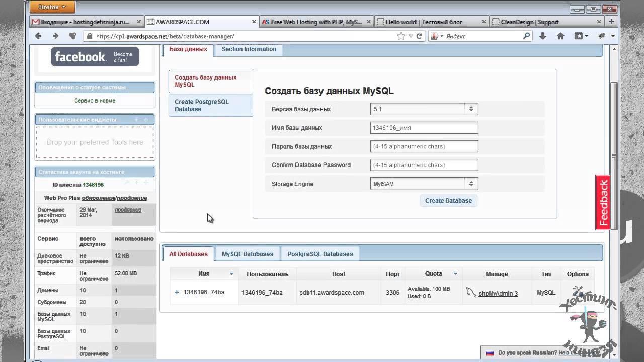This screenshot has height=362, width=644.
Task: Switch to CleanDesign Support tab
Action: pos(547,22)
